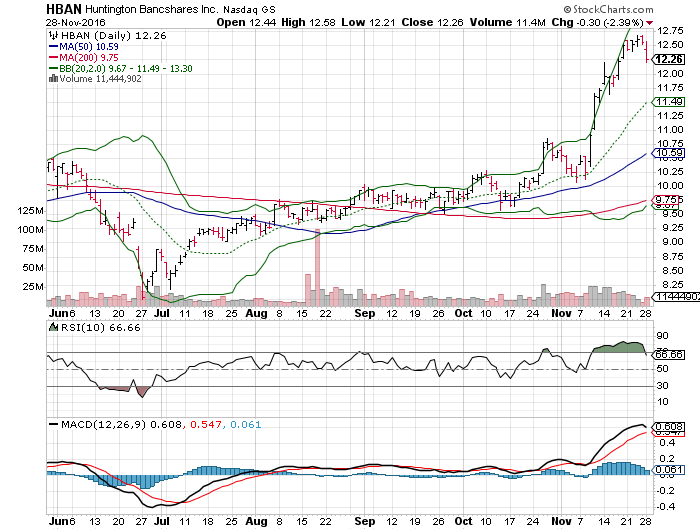Click the MA(200) 9.75 legend text

click(89, 57)
